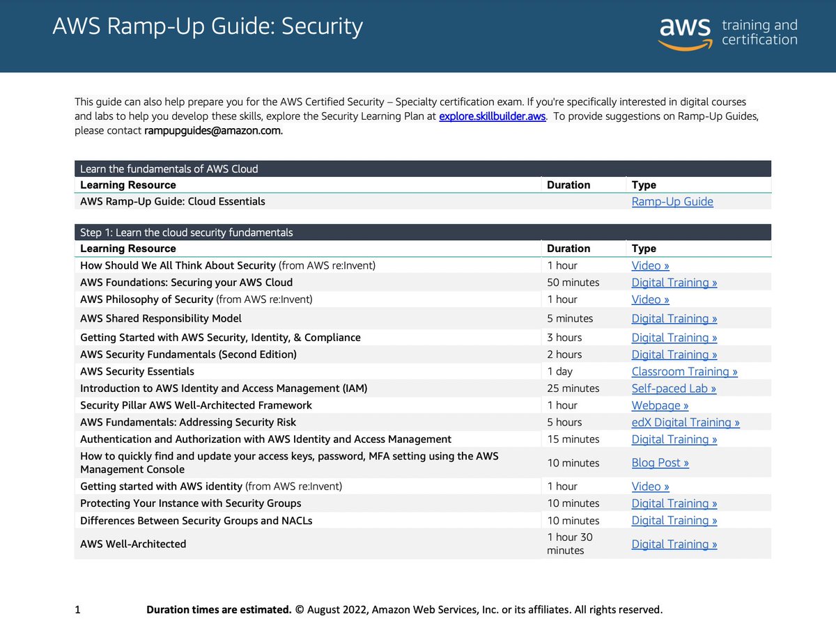836x644 pixels.
Task: Open the edX Digital Training link
Action: click(x=686, y=422)
